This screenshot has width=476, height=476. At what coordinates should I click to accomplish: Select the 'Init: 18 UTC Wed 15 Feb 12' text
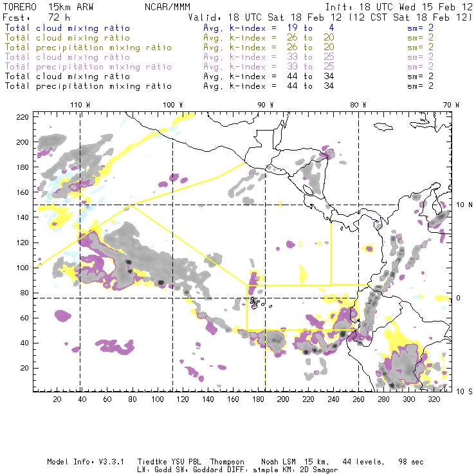click(399, 7)
